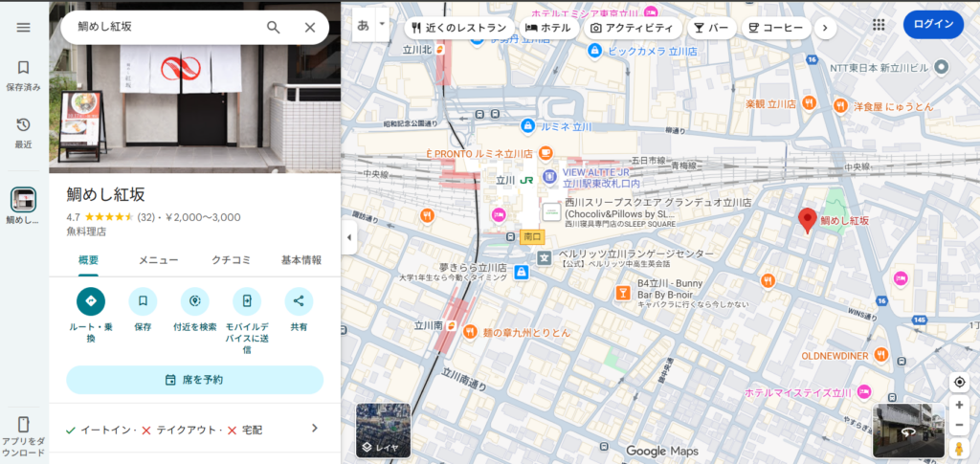Screen dimensions: 980x464
Task: Click the route directions icon
Action: point(91,301)
